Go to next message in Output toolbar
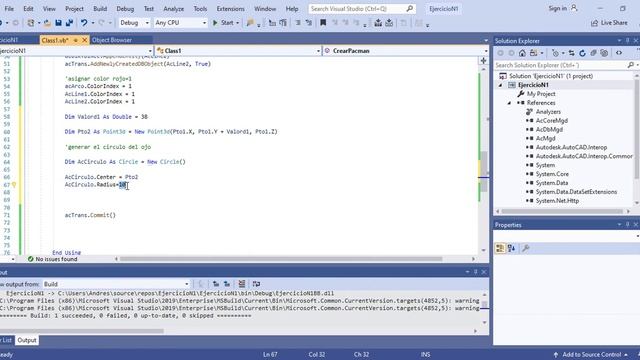 227,284
